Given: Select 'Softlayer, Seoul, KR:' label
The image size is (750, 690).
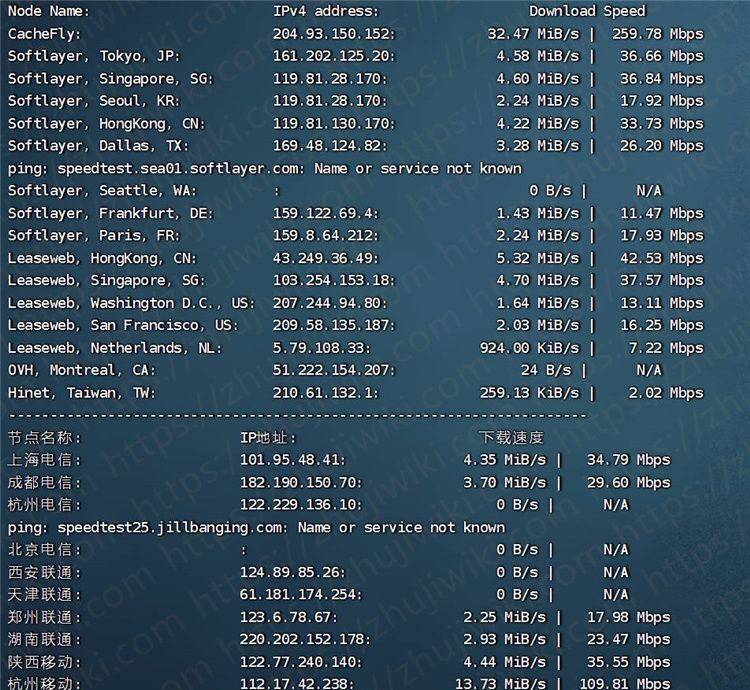Looking at the screenshot, I should click(94, 101).
